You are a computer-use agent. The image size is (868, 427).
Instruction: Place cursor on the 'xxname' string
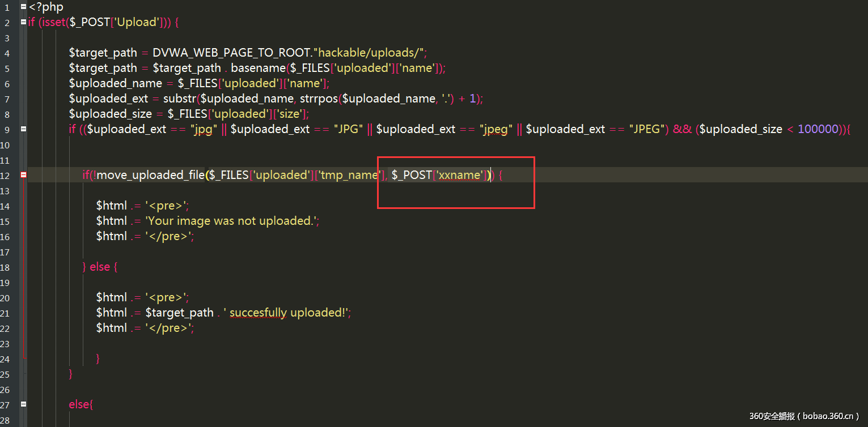(x=461, y=175)
